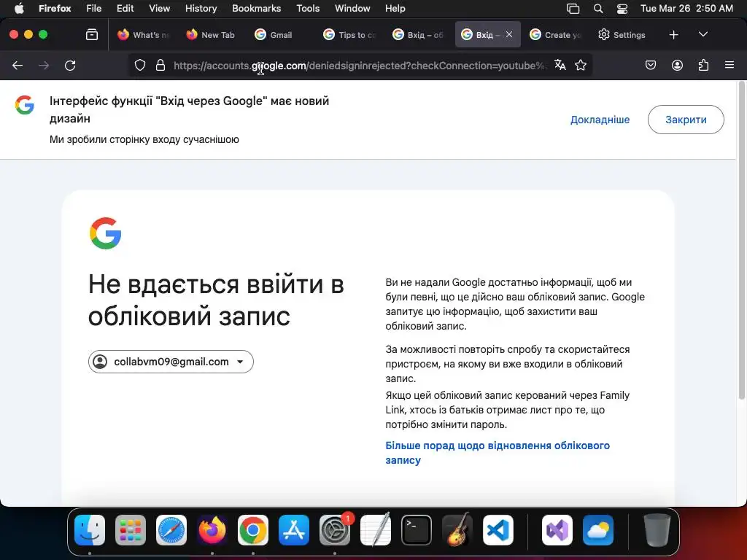747x560 pixels.
Task: Open the Pocket save icon
Action: pos(651,65)
